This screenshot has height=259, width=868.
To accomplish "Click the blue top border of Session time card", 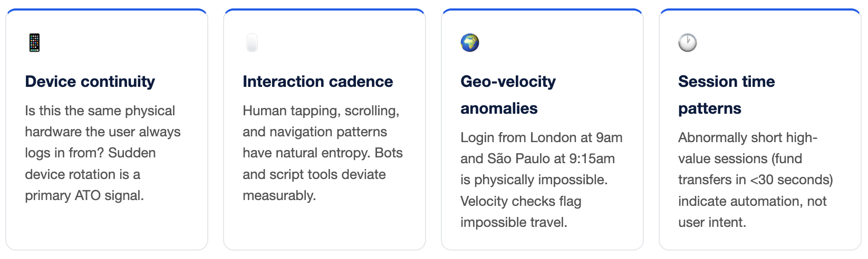I will point(760,9).
